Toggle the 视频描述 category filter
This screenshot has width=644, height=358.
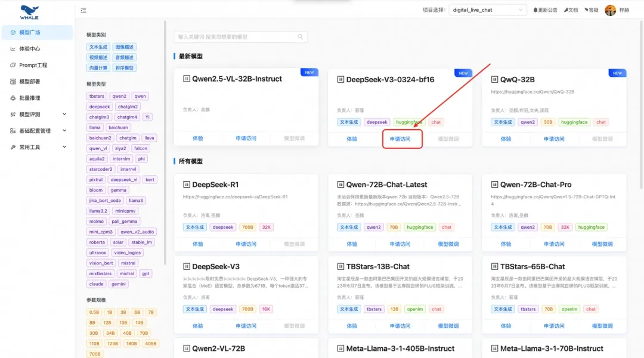(98, 57)
